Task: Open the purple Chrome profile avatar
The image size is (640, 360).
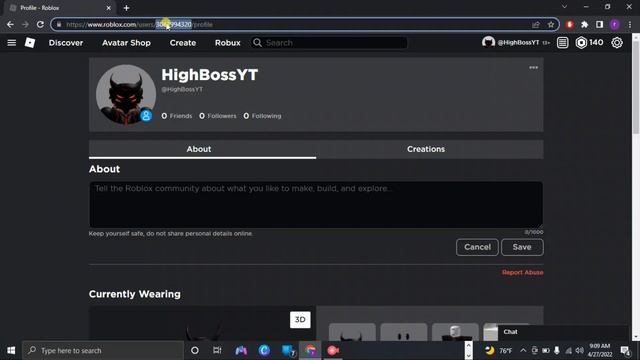Action: coord(614,24)
